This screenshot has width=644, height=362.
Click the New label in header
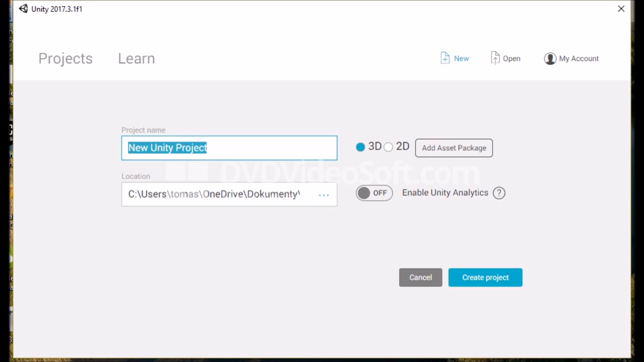(461, 58)
